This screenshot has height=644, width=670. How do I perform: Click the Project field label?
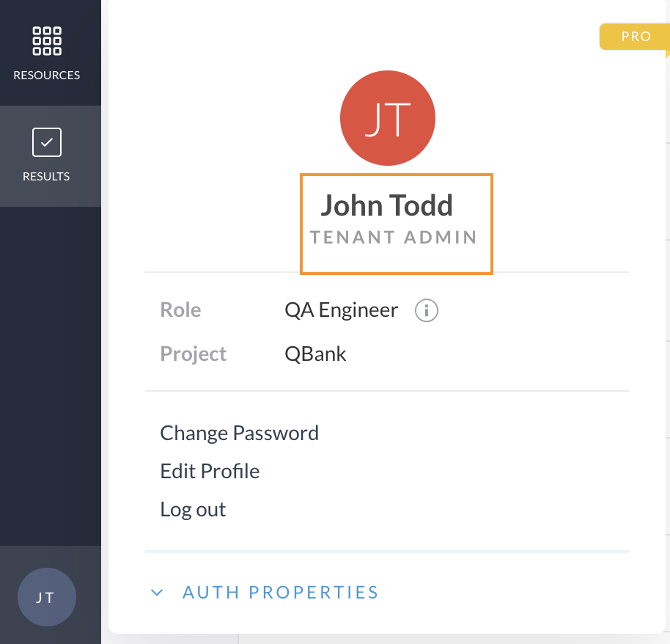pos(193,354)
